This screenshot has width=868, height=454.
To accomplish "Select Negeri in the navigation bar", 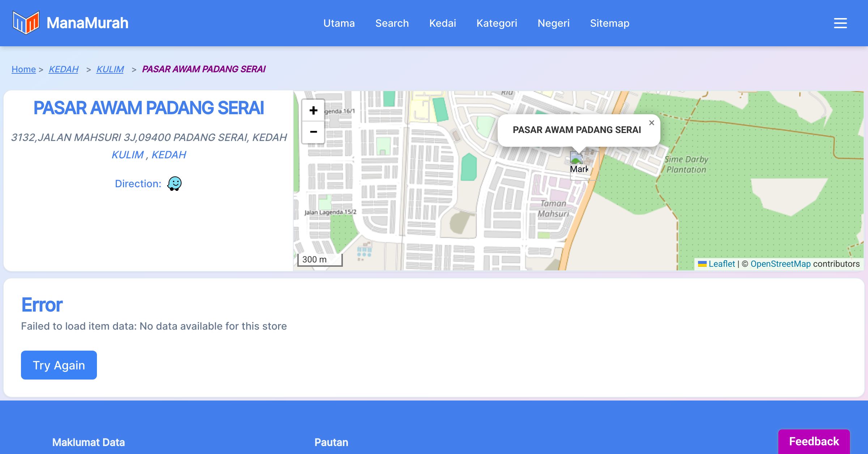I will 553,23.
